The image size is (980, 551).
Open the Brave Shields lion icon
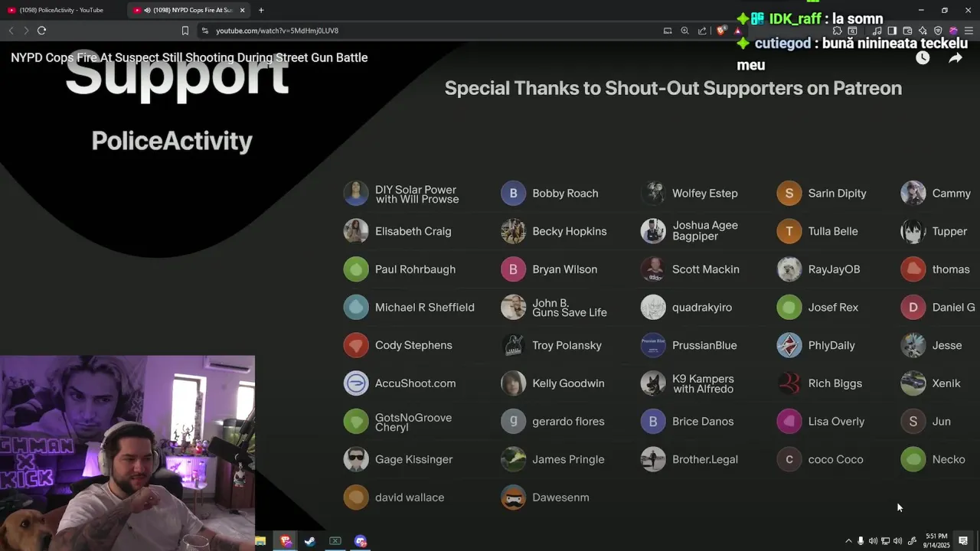[x=721, y=31]
